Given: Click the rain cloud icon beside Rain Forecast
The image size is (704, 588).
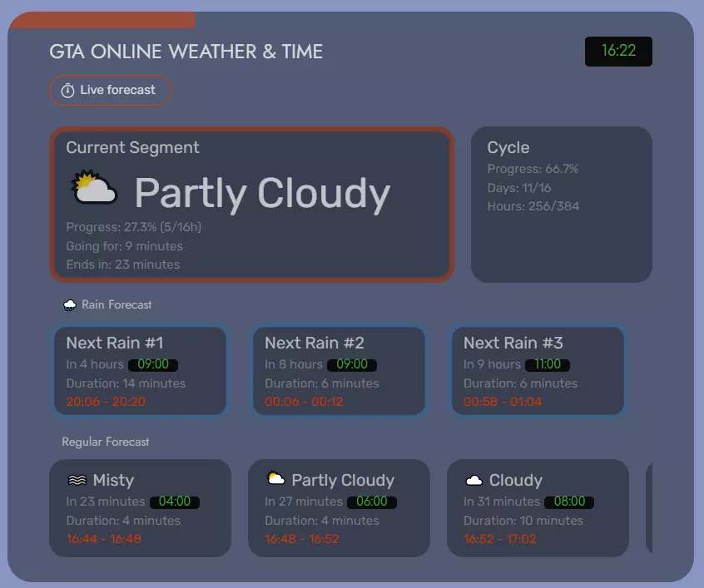Looking at the screenshot, I should click(x=70, y=305).
